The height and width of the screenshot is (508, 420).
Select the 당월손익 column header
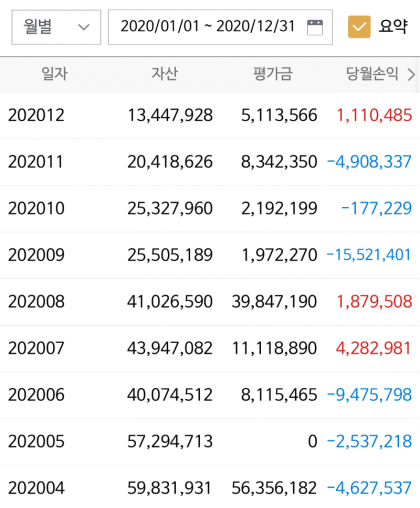(372, 74)
